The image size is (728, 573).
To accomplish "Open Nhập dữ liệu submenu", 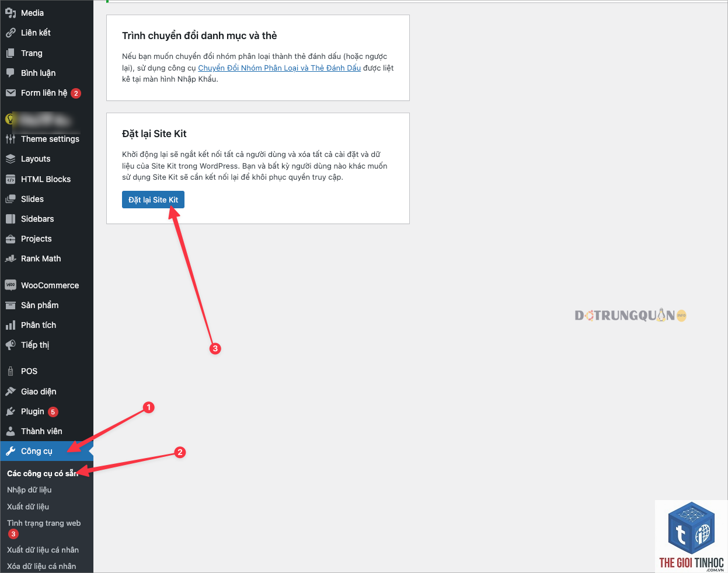I will 29,490.
